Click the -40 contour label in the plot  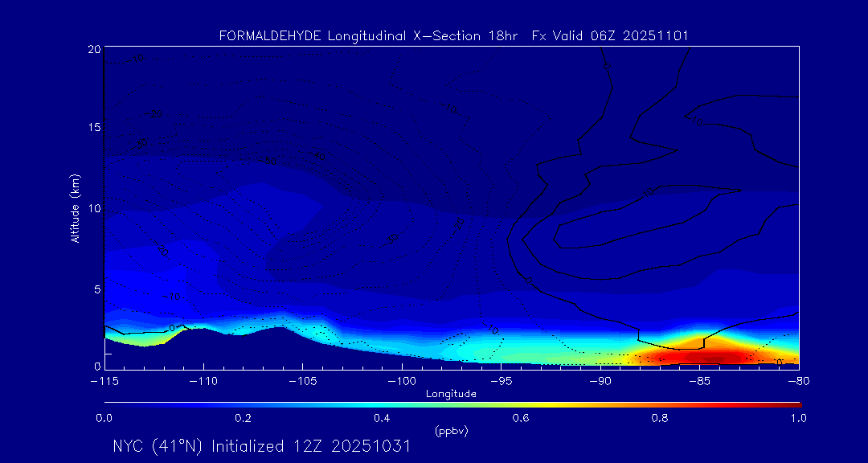(318, 156)
